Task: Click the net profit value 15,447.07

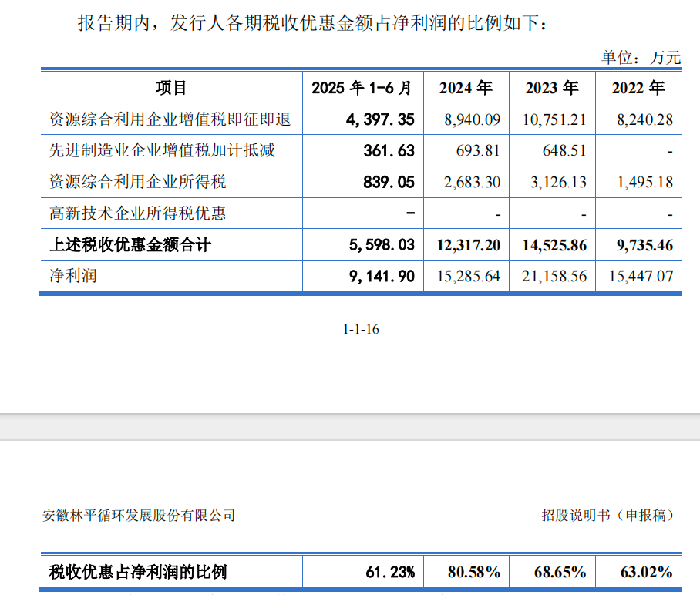Action: coord(641,276)
